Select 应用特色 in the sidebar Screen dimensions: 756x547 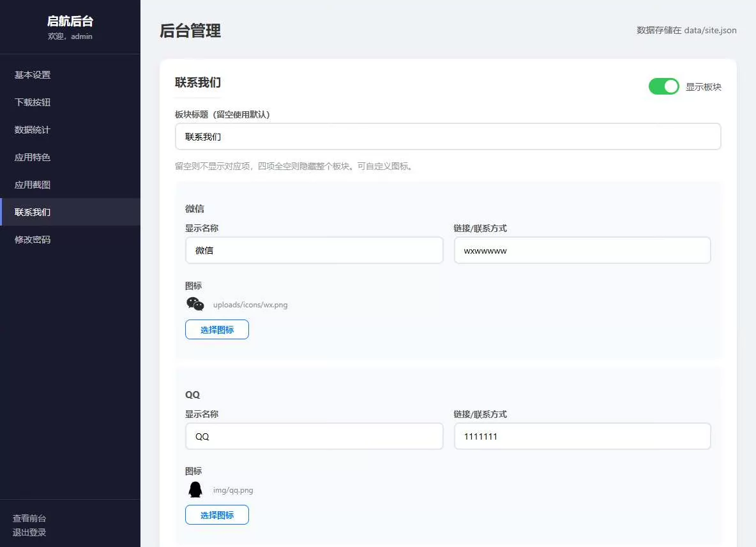click(x=70, y=157)
